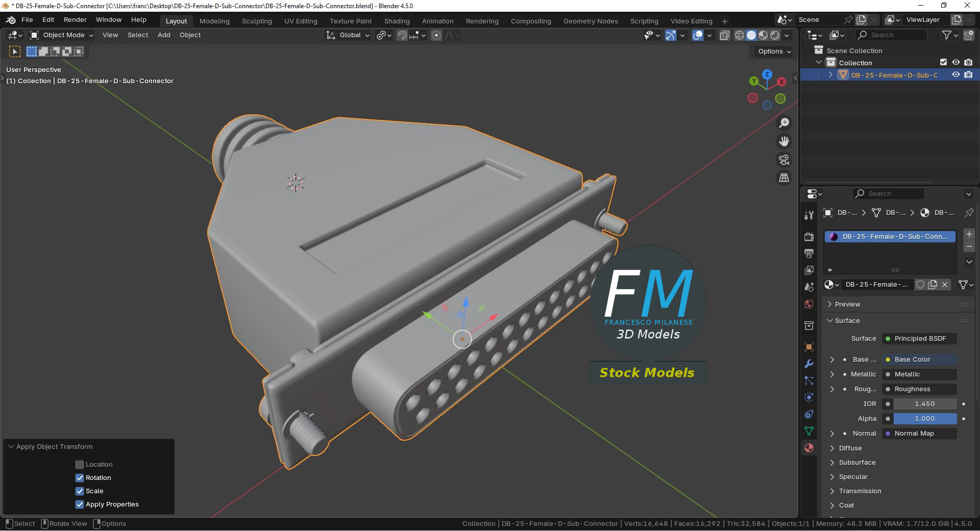Screen dimensions: 980x531
Task: Click the viewport pan hand icon
Action: click(784, 141)
